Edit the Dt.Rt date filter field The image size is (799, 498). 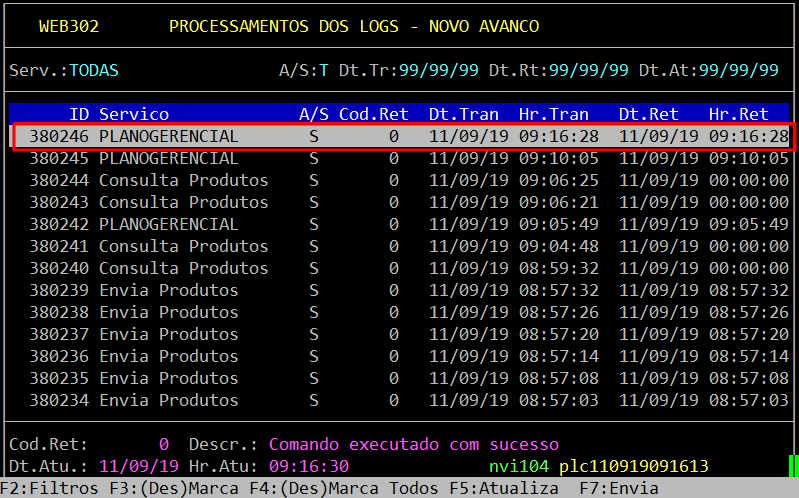[588, 71]
